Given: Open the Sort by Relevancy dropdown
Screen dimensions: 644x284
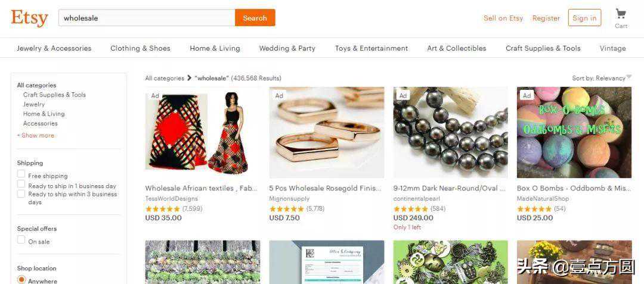Looking at the screenshot, I should pos(602,78).
